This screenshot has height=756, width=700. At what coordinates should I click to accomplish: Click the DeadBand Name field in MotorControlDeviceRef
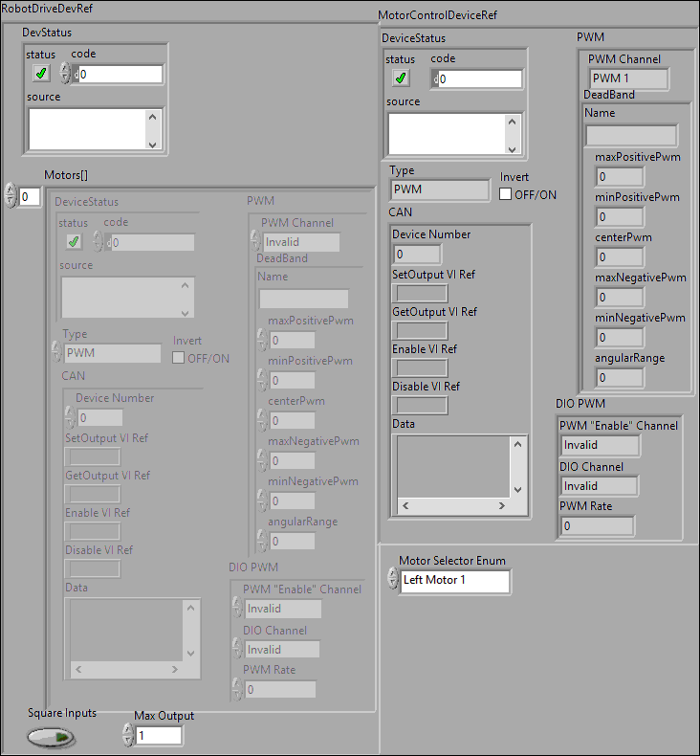click(x=631, y=136)
